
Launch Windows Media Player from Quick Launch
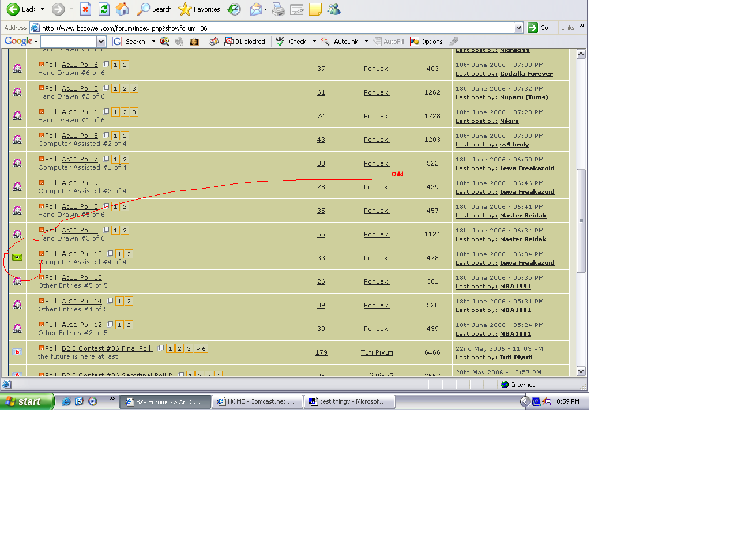tap(92, 401)
